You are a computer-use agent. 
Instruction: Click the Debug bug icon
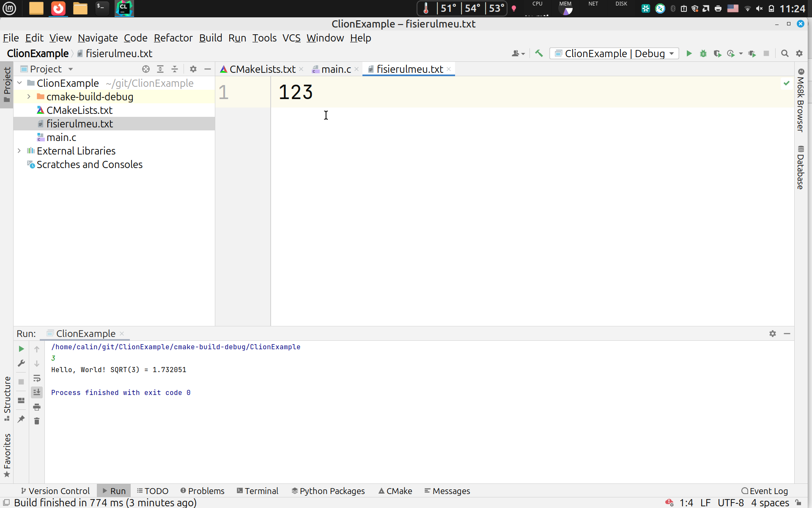(703, 53)
